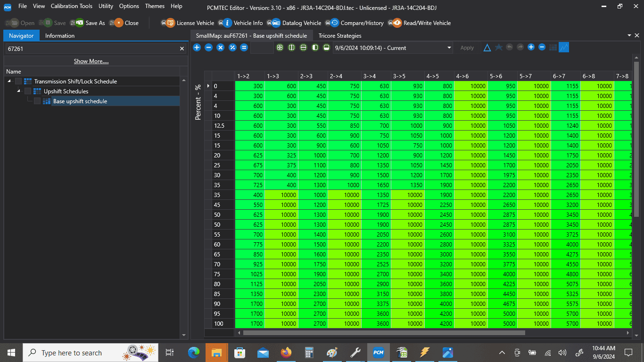Tick the Base upshift schedule checkbox
Screen dimensions: 644x362
37,101
